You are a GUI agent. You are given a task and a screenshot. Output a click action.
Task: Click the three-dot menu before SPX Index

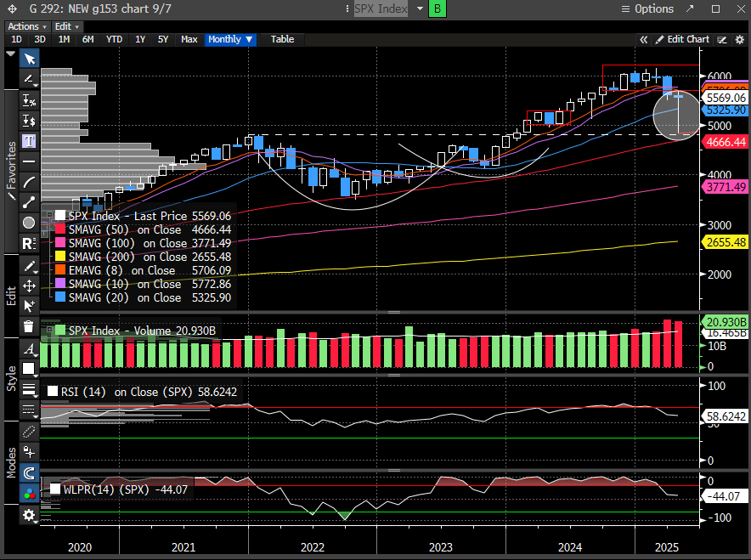click(347, 8)
